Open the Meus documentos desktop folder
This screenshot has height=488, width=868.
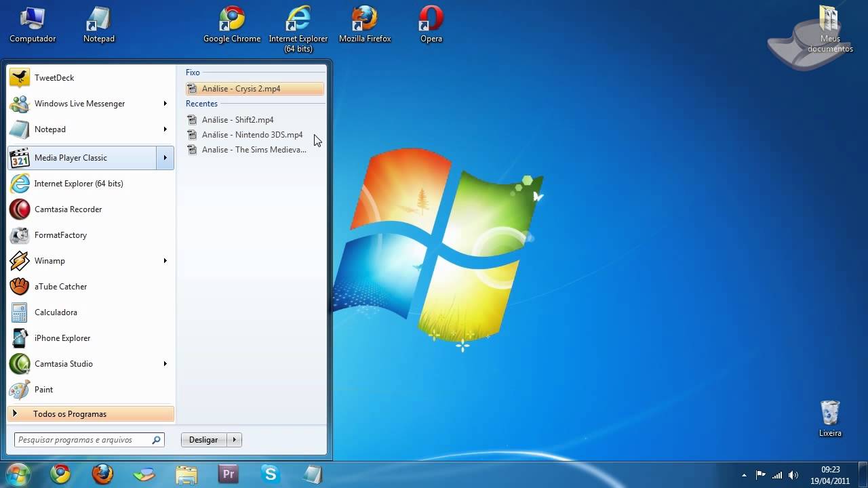829,29
